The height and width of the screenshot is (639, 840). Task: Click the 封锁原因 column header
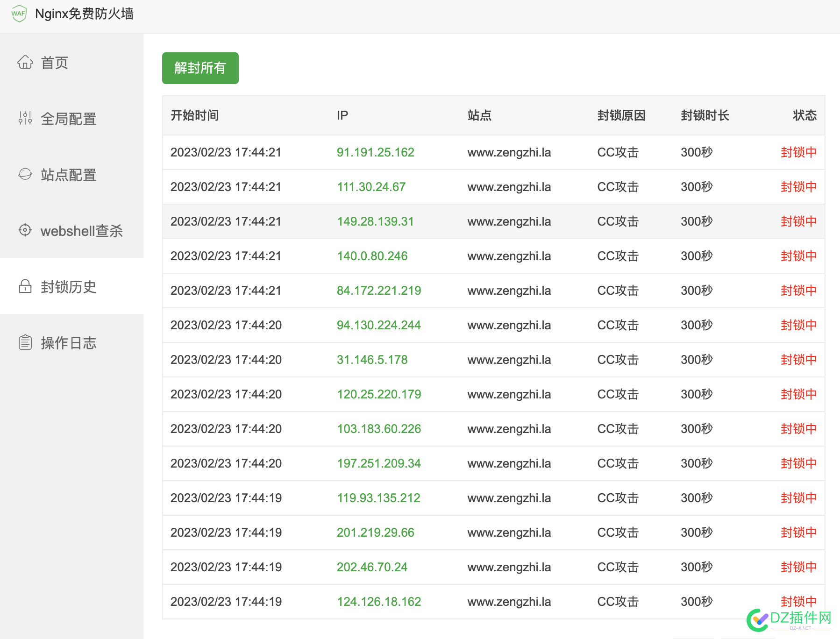621,115
